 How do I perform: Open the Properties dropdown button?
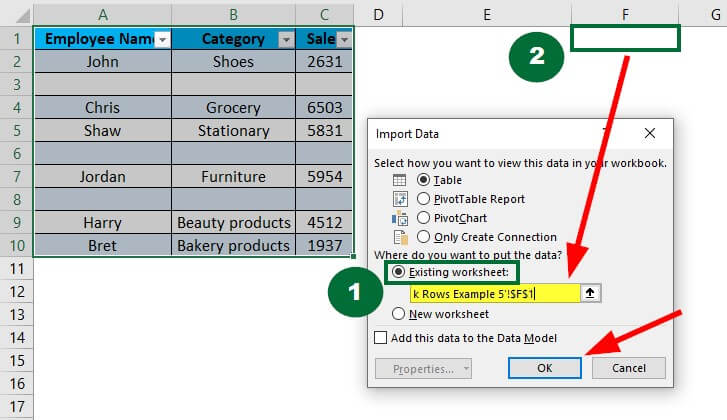click(422, 368)
